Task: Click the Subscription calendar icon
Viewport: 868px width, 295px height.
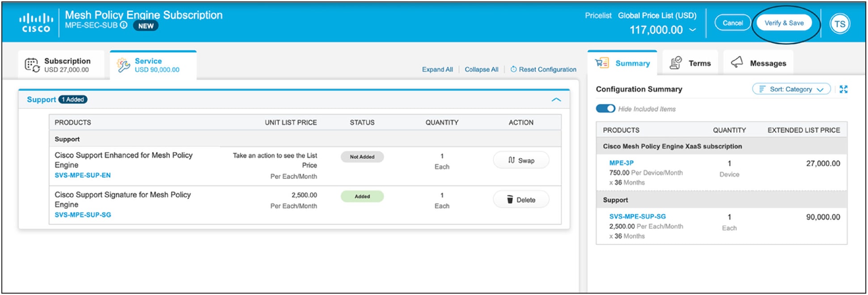Action: [32, 65]
